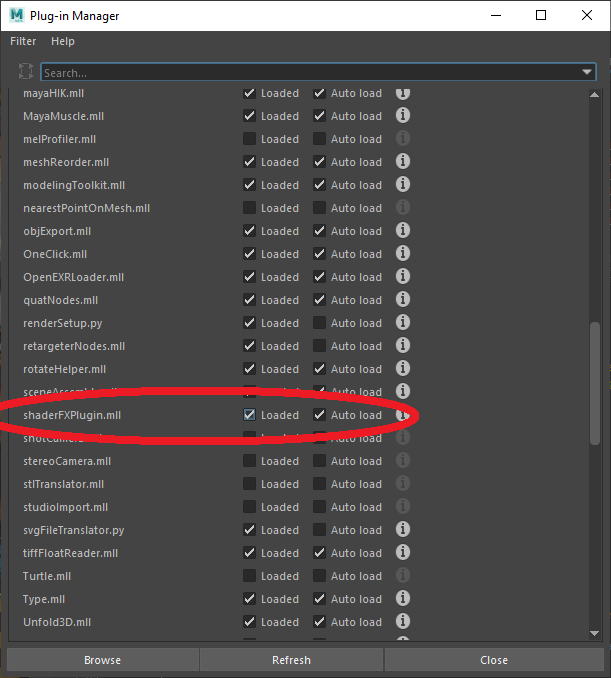Click info icon for OpenEXRLoader.mll

(x=403, y=277)
